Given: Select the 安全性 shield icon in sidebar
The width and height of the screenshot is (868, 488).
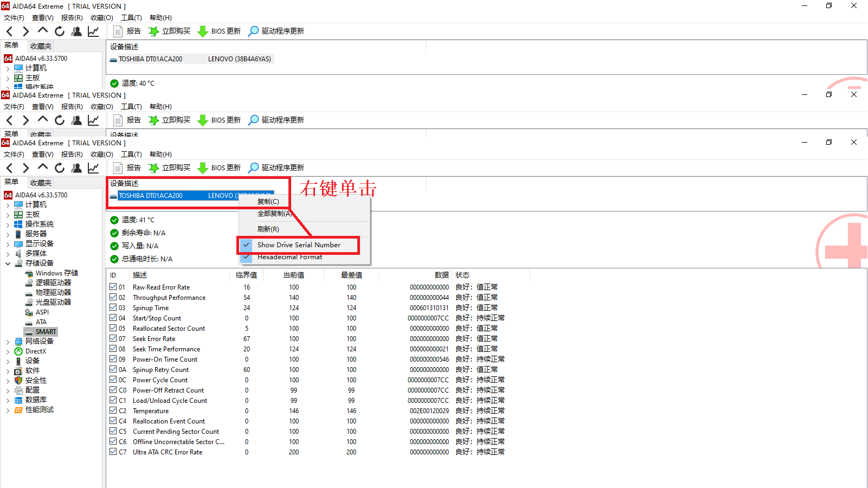Looking at the screenshot, I should pos(18,381).
